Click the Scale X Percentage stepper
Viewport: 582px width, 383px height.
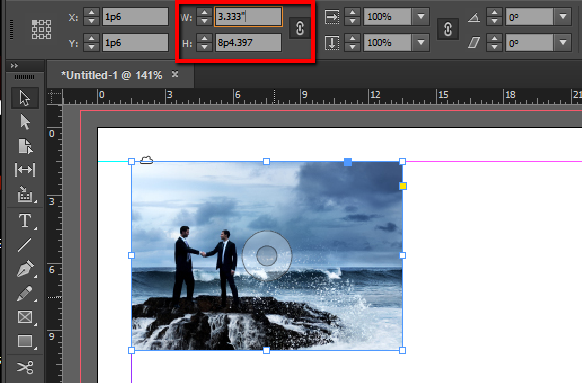point(352,17)
